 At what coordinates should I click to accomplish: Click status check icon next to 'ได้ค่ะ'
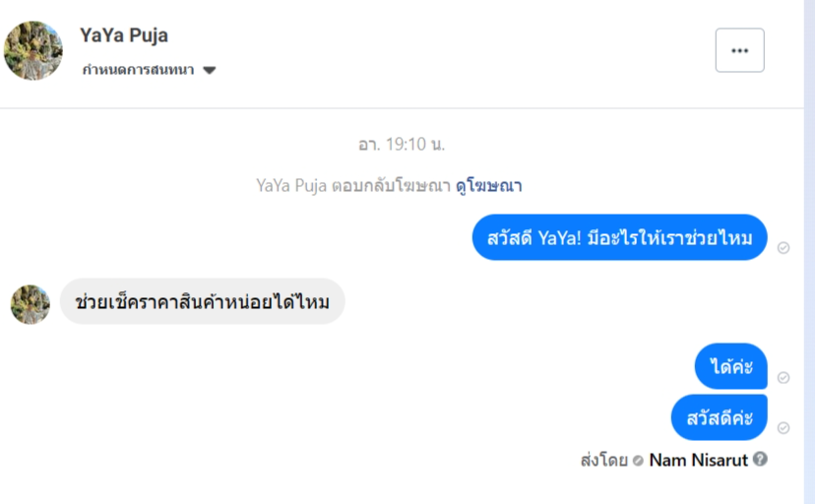tap(784, 377)
